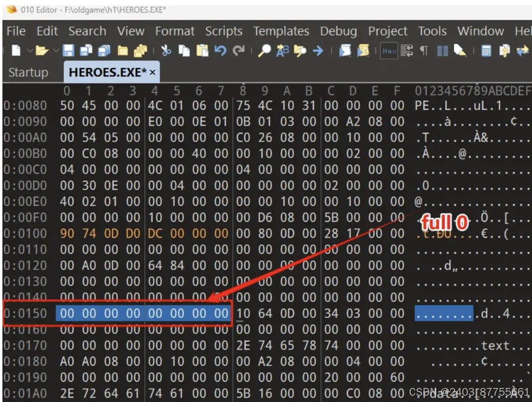532x402 pixels.
Task: Click byte 4C in column 4, row 0:0080
Action: [x=155, y=106]
